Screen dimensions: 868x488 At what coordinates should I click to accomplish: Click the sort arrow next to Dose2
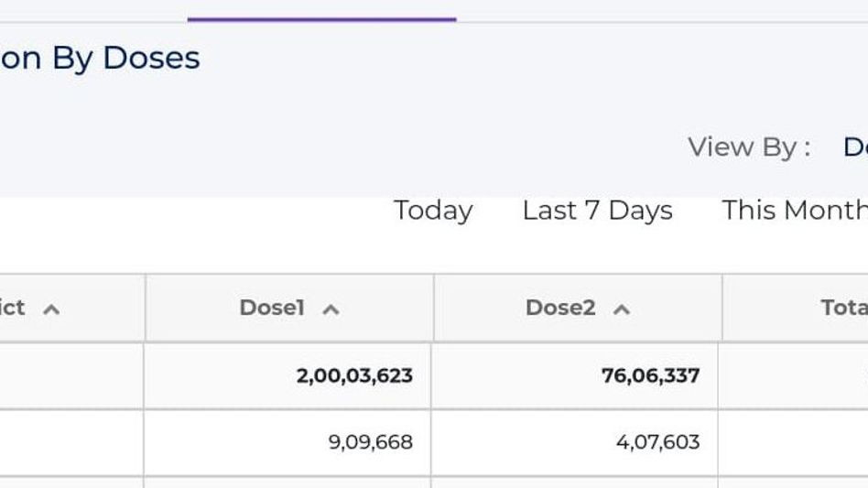tap(621, 309)
